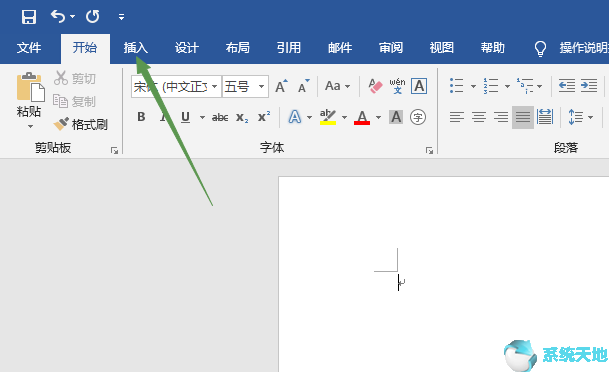Screen dimensions: 609x372
Task: Save the document with the floppy icon
Action: point(29,17)
